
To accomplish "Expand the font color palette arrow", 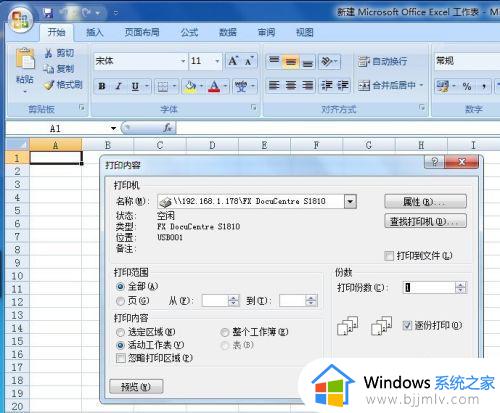I will tap(226, 86).
